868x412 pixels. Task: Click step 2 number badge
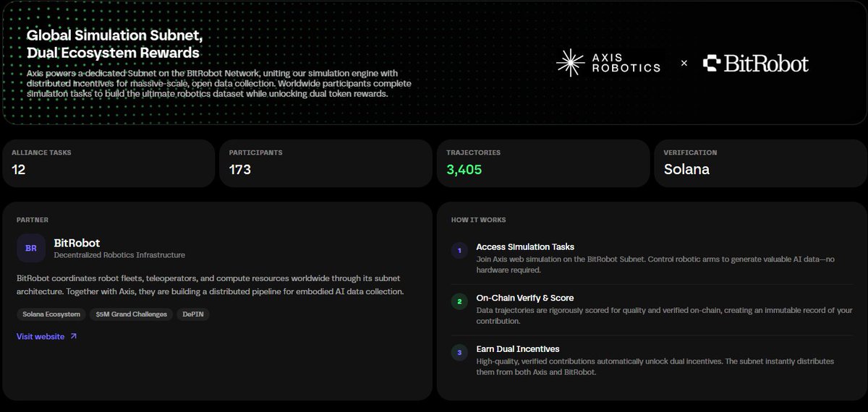point(458,302)
